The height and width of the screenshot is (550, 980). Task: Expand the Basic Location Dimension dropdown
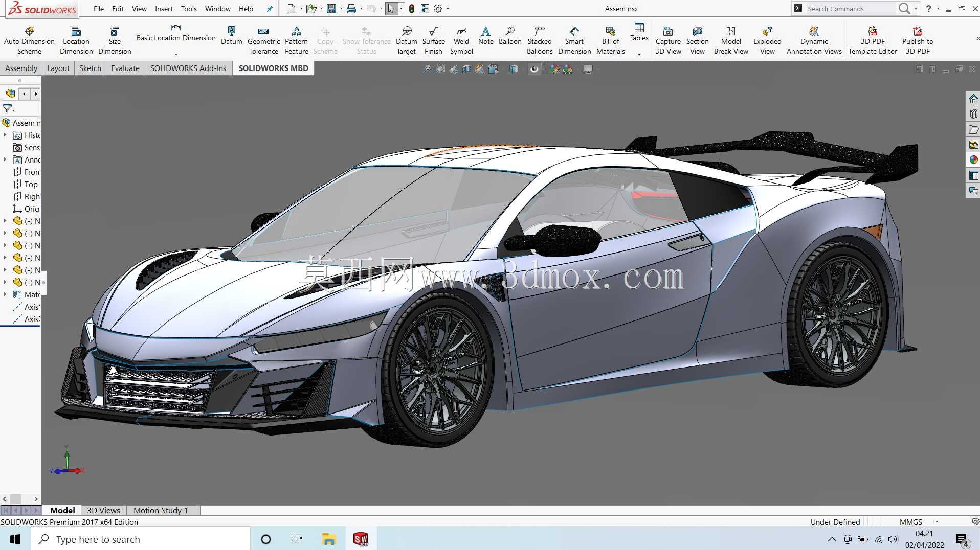point(176,54)
